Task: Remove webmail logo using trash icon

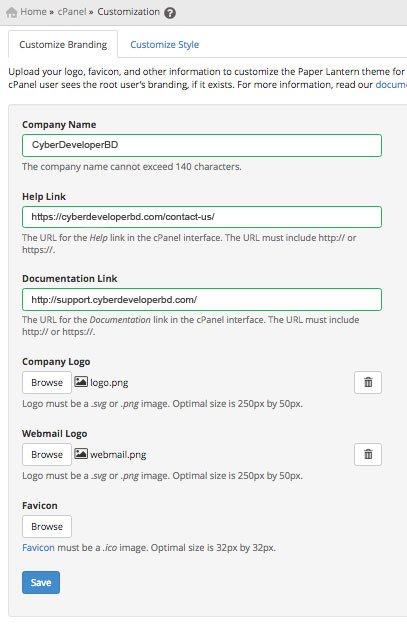Action: pyautogui.click(x=368, y=454)
